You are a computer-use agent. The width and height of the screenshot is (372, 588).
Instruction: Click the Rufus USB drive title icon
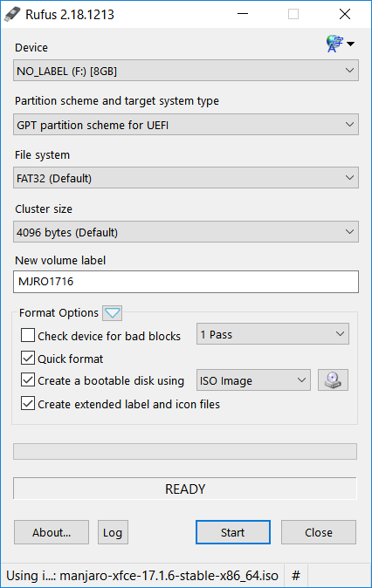click(x=12, y=14)
